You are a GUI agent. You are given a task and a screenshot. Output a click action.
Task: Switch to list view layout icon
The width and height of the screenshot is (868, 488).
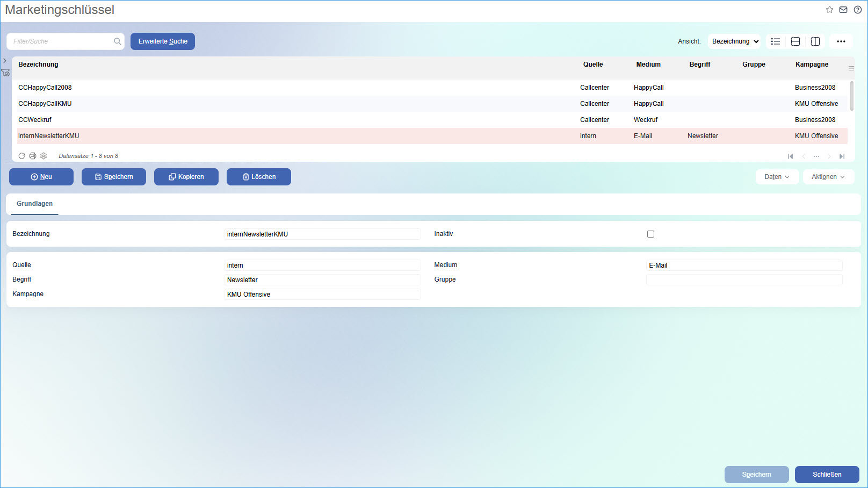coord(775,41)
